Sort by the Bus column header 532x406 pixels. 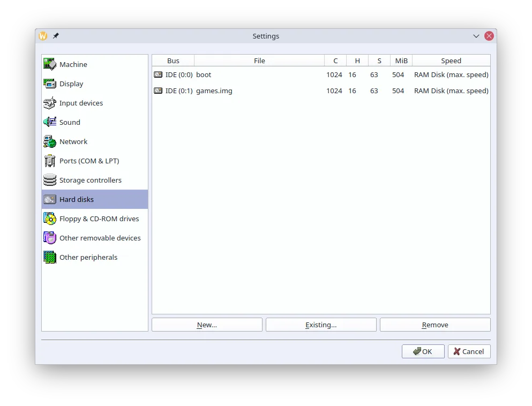(x=173, y=61)
